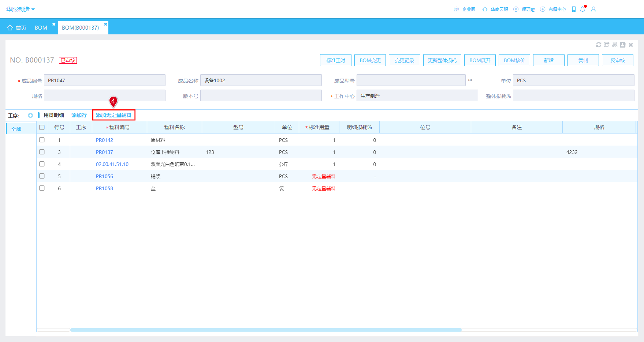The image size is (644, 342).
Task: Open the contact book icon
Action: pos(623,45)
